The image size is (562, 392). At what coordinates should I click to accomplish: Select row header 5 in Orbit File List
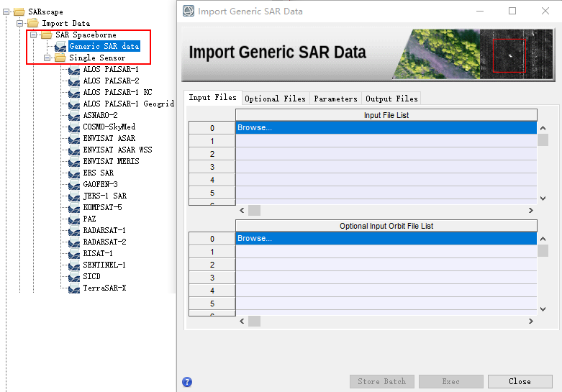(x=212, y=304)
